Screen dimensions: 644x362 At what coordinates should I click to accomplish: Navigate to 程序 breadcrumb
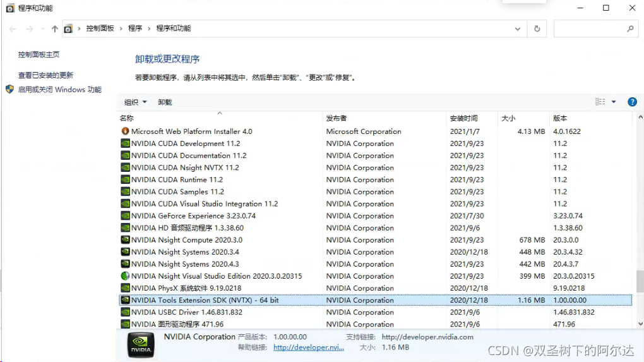(135, 28)
